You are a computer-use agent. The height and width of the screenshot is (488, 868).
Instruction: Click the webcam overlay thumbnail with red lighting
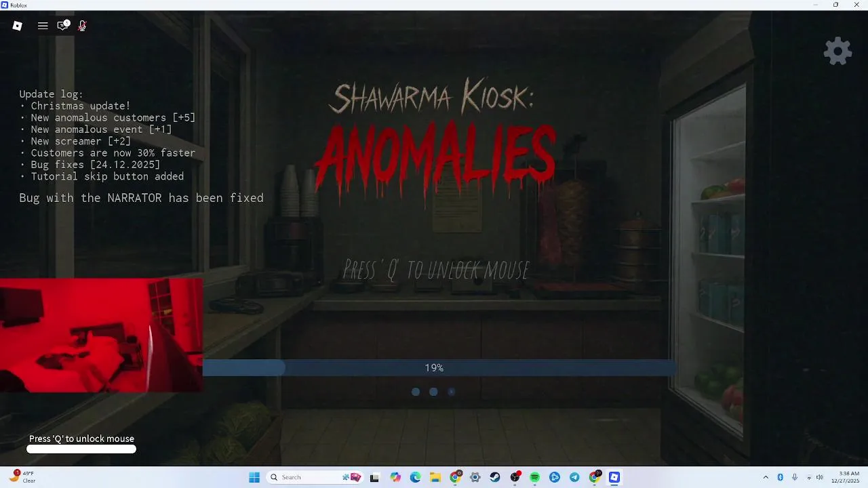(x=101, y=335)
